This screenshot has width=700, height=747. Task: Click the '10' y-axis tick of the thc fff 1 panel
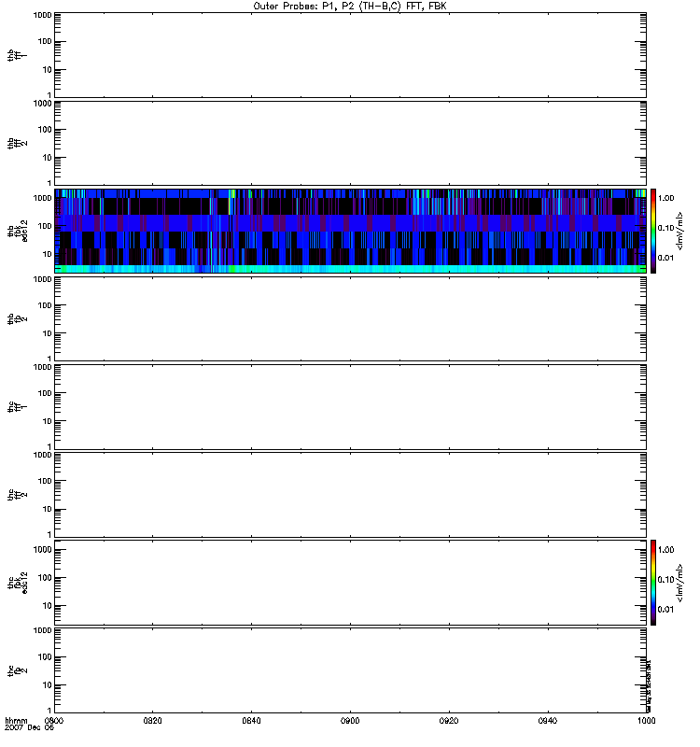point(48,421)
